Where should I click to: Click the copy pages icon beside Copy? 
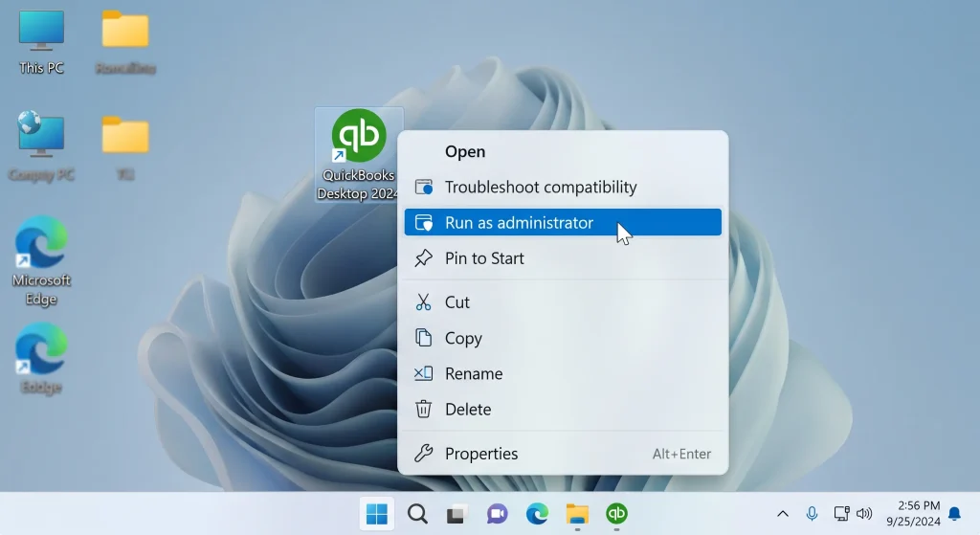pyautogui.click(x=424, y=338)
